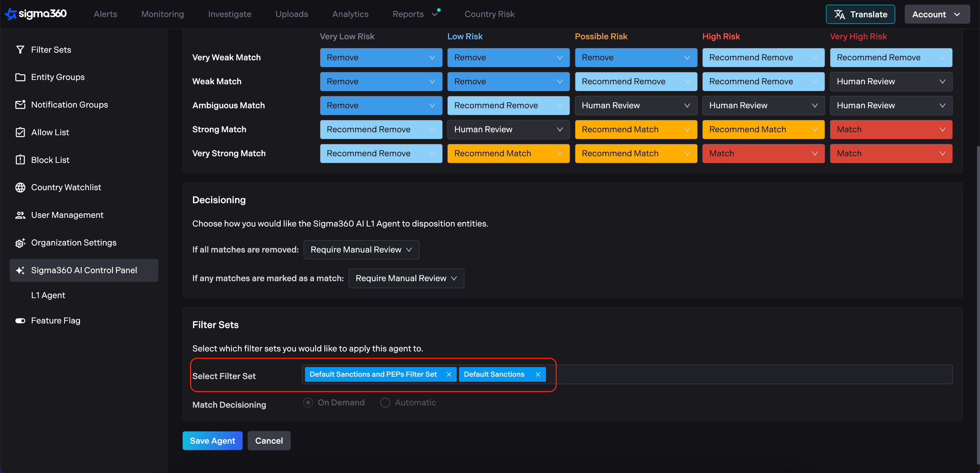Click the Filter Sets funnel icon

point(20,50)
